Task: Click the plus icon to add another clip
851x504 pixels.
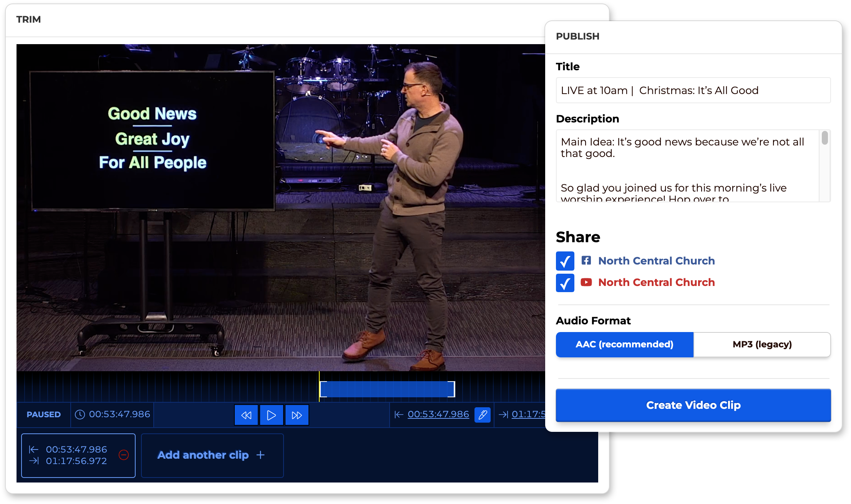Action: coord(260,455)
